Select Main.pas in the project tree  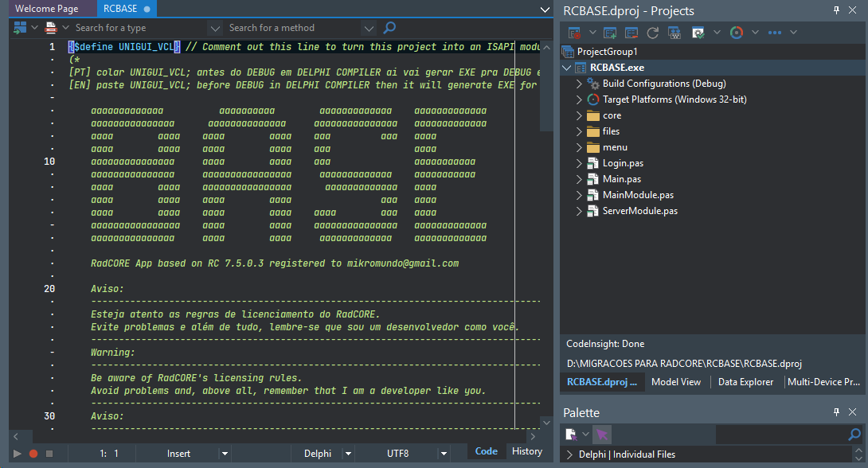pos(621,179)
